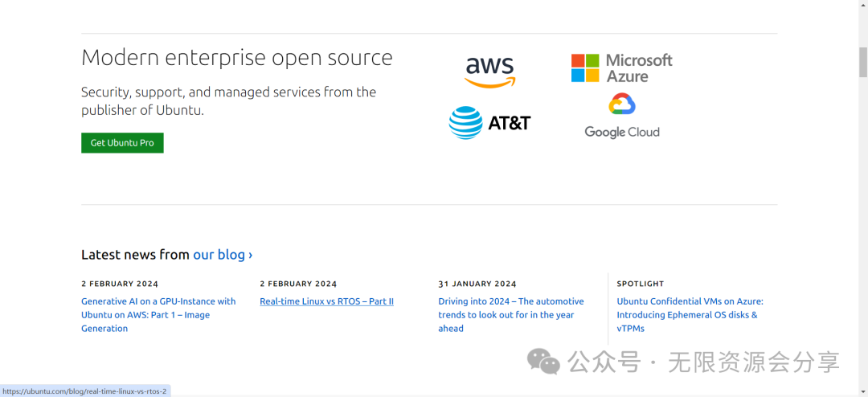Click the ubuntu.com blog URL in status bar

(84, 391)
